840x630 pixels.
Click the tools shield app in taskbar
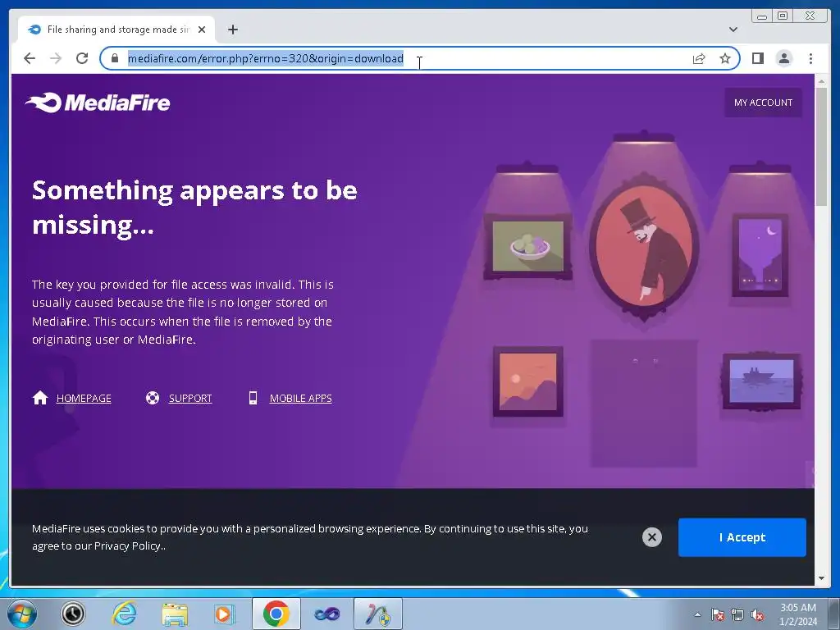pos(378,614)
